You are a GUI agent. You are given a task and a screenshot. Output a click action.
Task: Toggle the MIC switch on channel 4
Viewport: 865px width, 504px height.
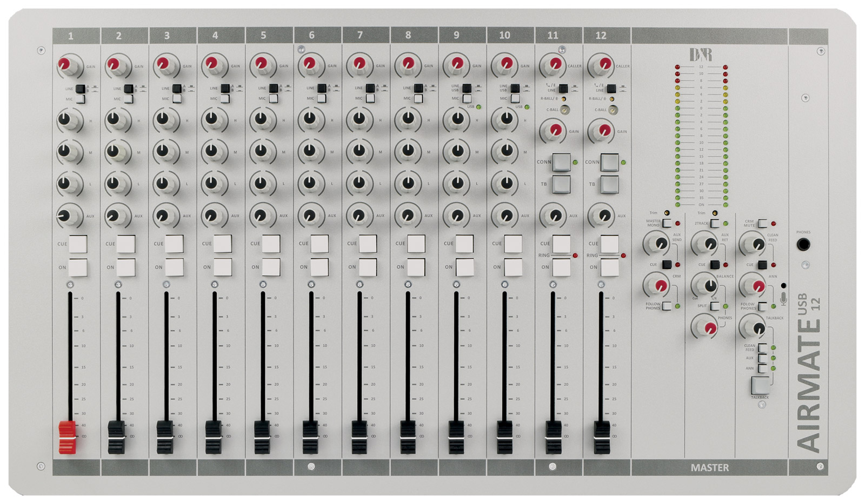pos(224,99)
